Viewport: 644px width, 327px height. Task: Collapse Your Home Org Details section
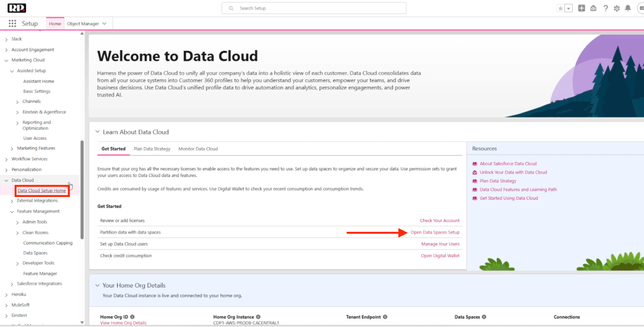pyautogui.click(x=97, y=285)
